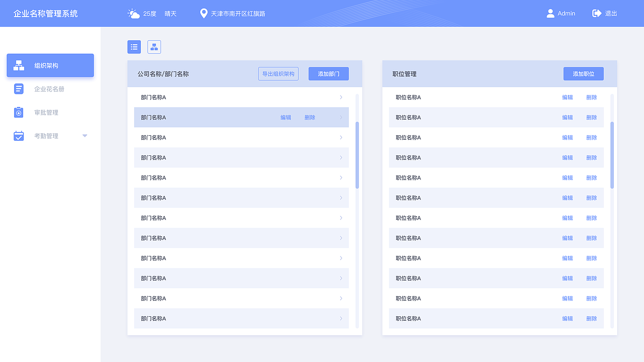Click the weather cloud-sun icon
This screenshot has height=362, width=644.
pyautogui.click(x=133, y=14)
